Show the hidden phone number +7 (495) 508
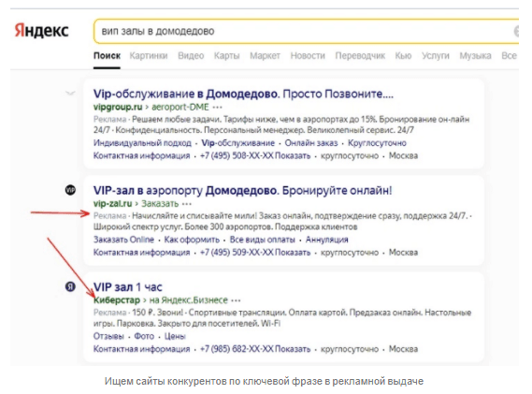The height and width of the screenshot is (394, 532). pyautogui.click(x=255, y=156)
